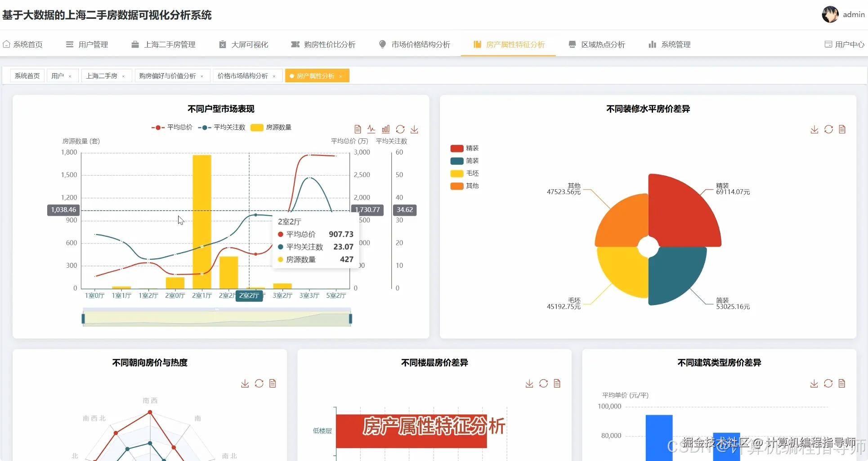This screenshot has height=461, width=868.
Task: Open data view in 不同户型市场表现 chart
Action: coord(358,129)
